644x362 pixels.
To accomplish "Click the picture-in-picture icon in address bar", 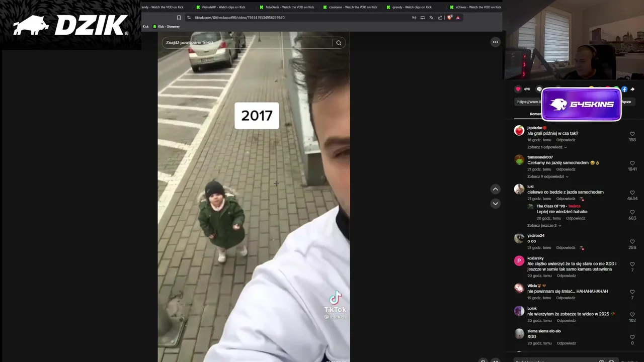I will (x=423, y=18).
